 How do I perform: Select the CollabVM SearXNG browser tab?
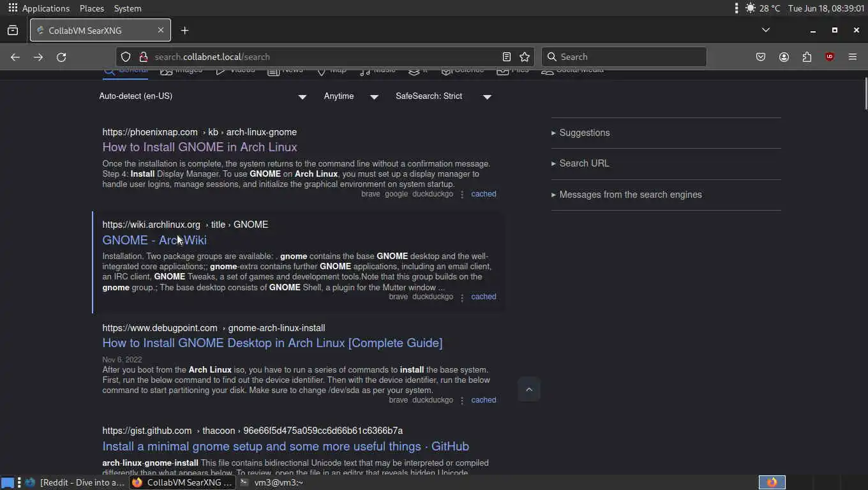[x=100, y=30]
